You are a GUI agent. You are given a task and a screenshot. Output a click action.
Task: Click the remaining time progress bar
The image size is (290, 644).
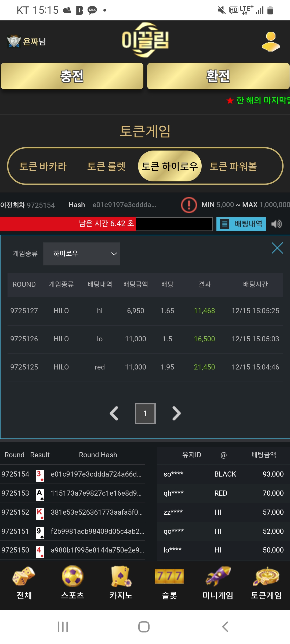pyautogui.click(x=106, y=224)
